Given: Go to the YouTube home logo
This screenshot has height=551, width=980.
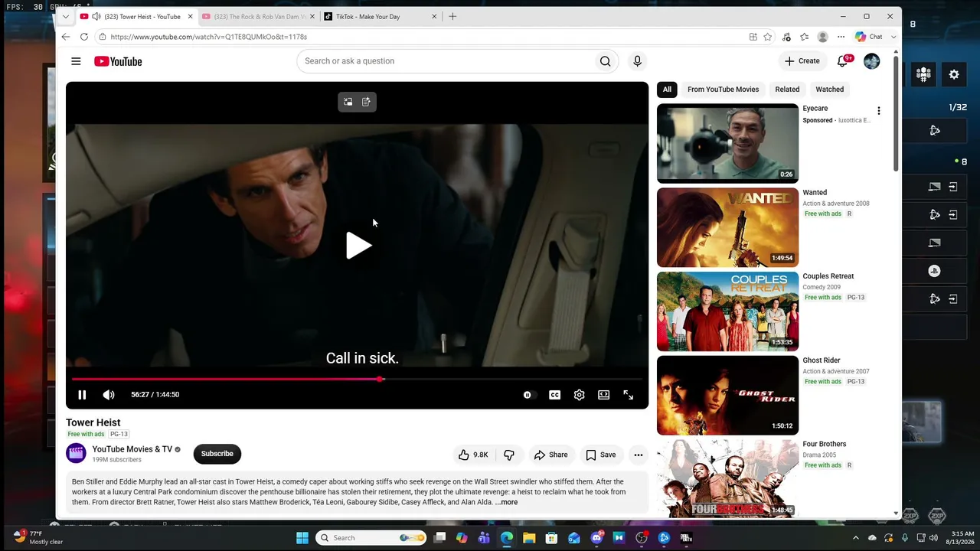Looking at the screenshot, I should pos(118,61).
